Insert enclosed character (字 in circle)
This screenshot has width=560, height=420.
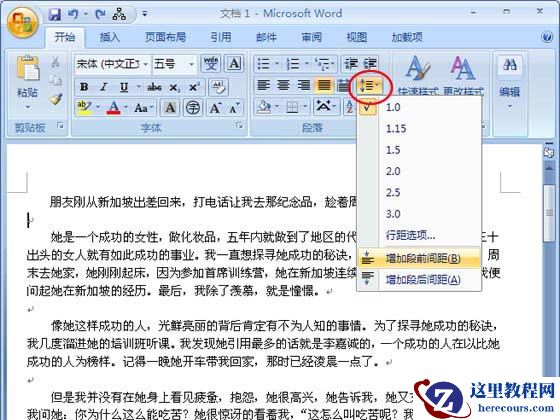tap(193, 108)
